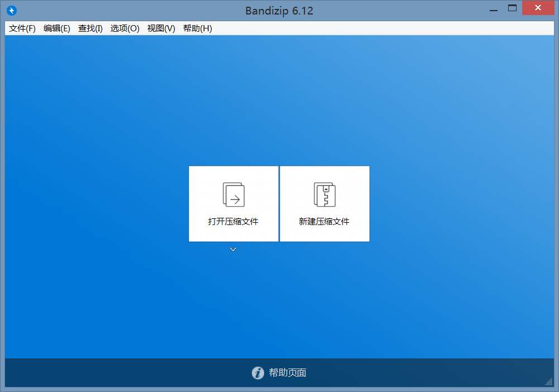Open the 帮助(H) menu
Viewport: 559px width, 392px height.
pyautogui.click(x=198, y=28)
